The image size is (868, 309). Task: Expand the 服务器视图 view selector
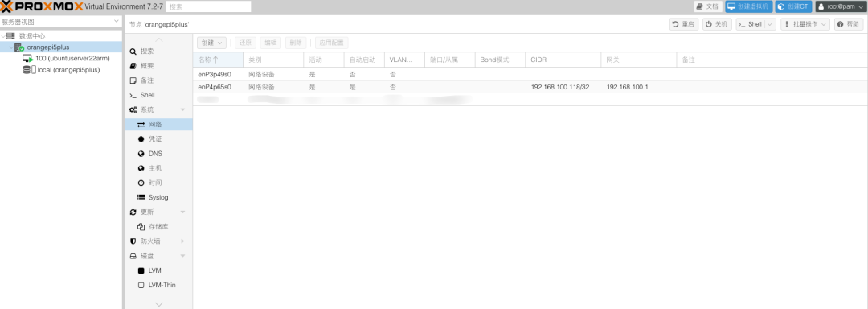[61, 22]
